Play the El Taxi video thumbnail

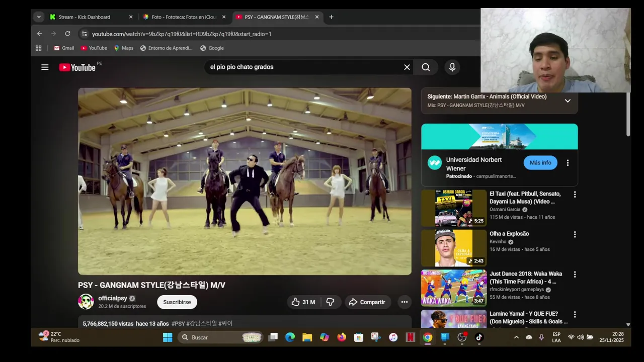[454, 208]
